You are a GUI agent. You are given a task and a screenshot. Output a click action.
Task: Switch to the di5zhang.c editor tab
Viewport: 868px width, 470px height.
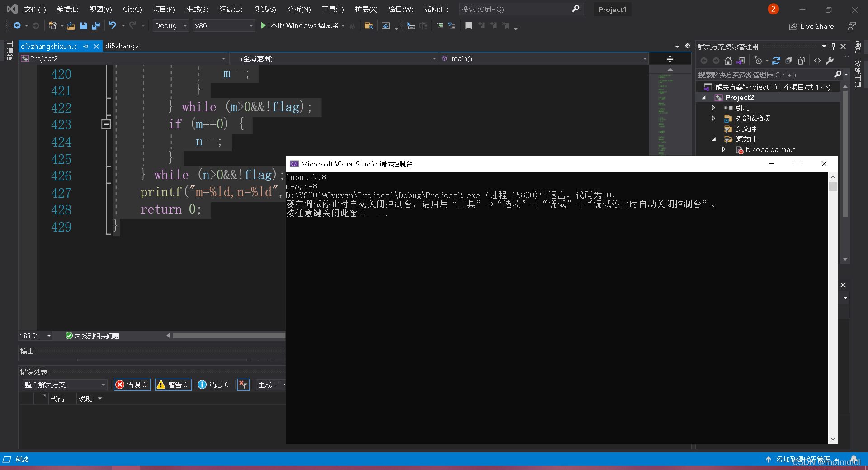(123, 46)
